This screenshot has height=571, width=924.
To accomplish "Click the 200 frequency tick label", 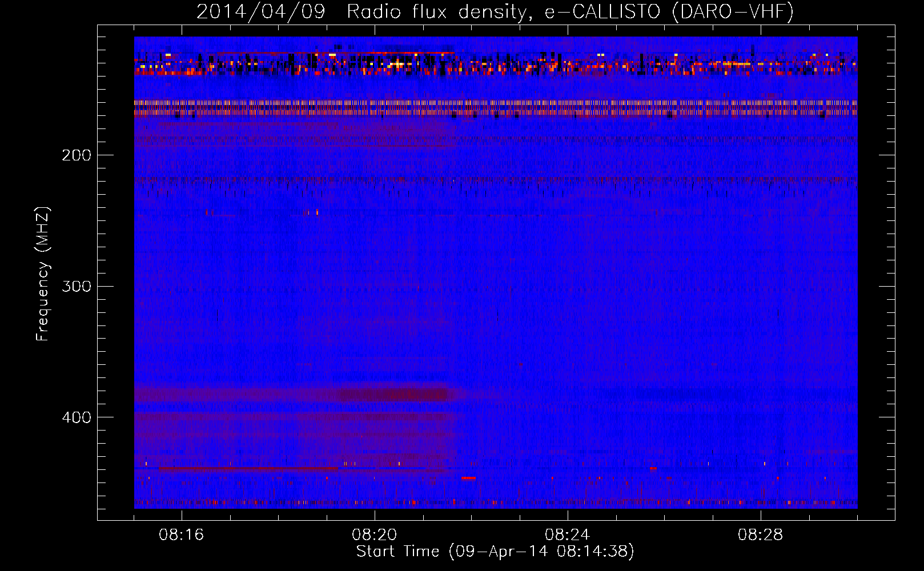I will [77, 155].
